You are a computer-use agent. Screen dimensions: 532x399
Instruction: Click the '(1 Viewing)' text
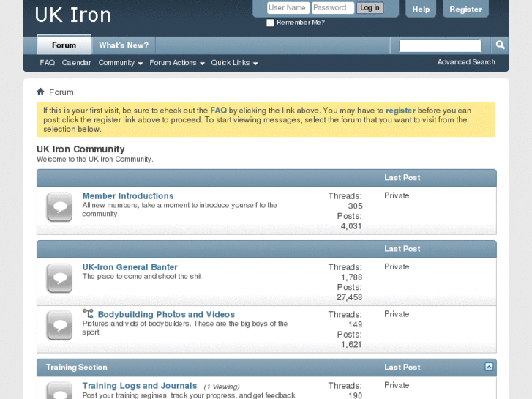222,387
